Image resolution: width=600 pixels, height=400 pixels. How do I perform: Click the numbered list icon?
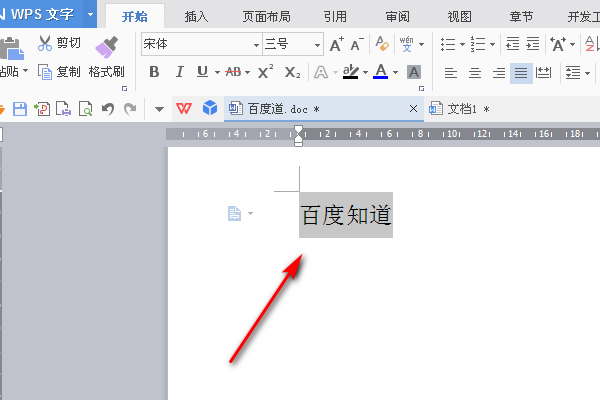click(x=478, y=44)
